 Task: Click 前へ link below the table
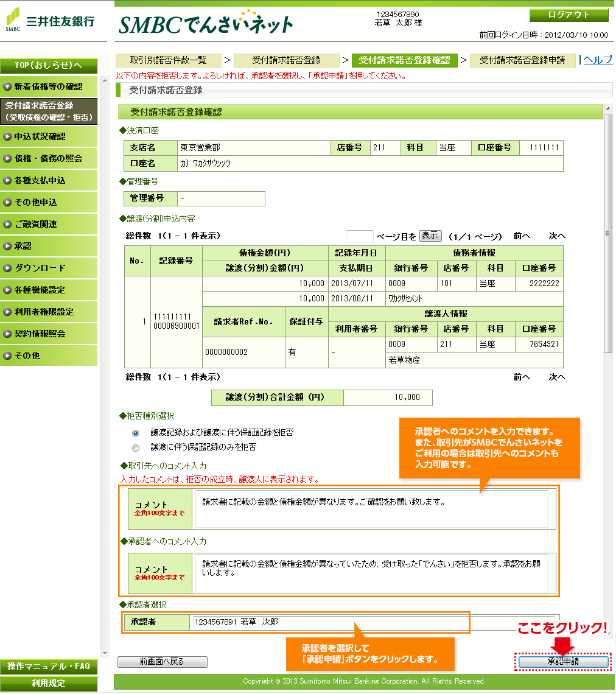point(522,377)
